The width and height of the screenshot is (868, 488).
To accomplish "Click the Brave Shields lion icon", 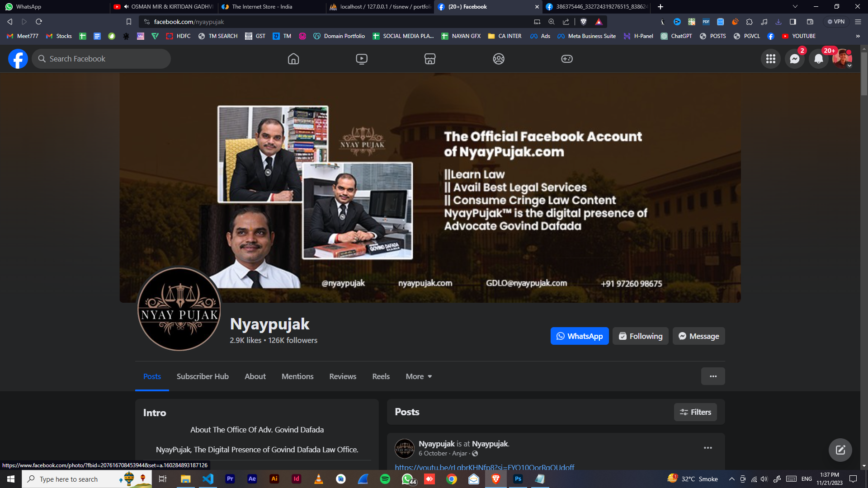I will click(584, 22).
